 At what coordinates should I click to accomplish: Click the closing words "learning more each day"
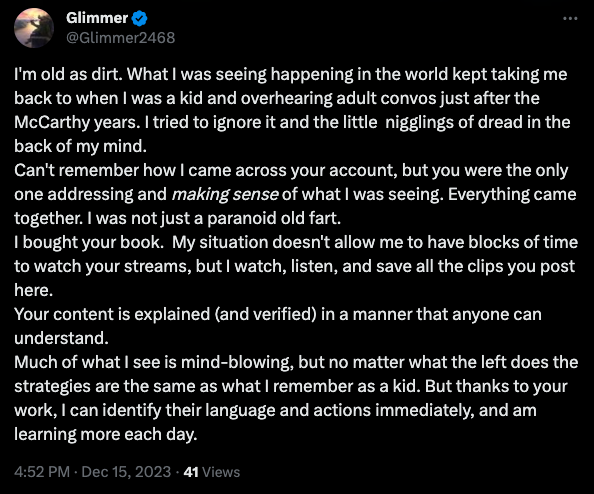point(105,434)
